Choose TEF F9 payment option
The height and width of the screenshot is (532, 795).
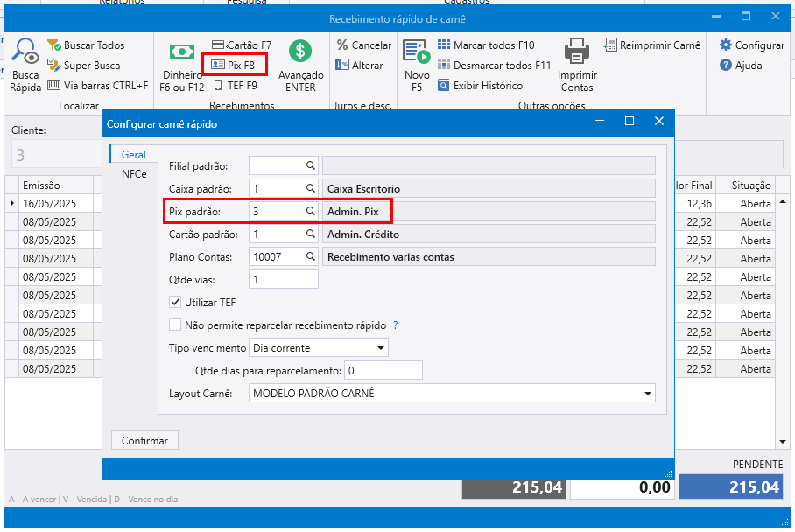[236, 85]
